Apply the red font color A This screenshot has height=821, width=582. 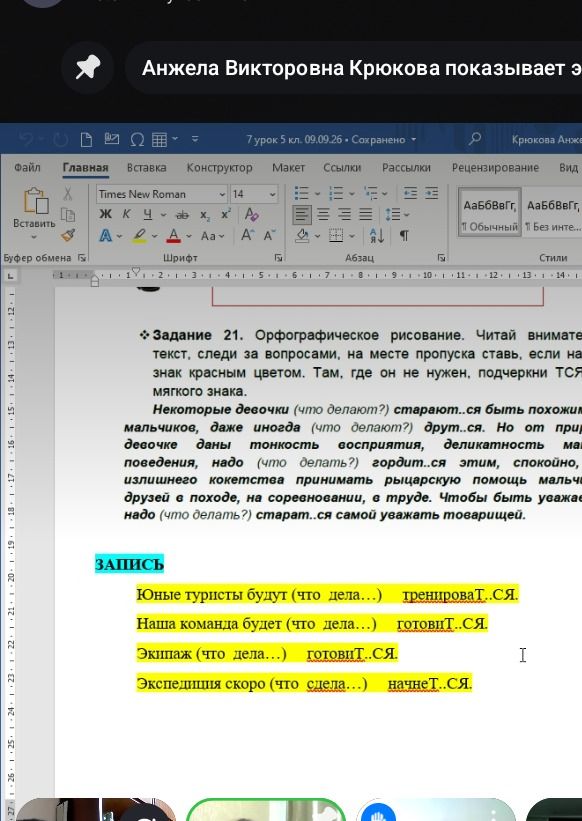[174, 236]
